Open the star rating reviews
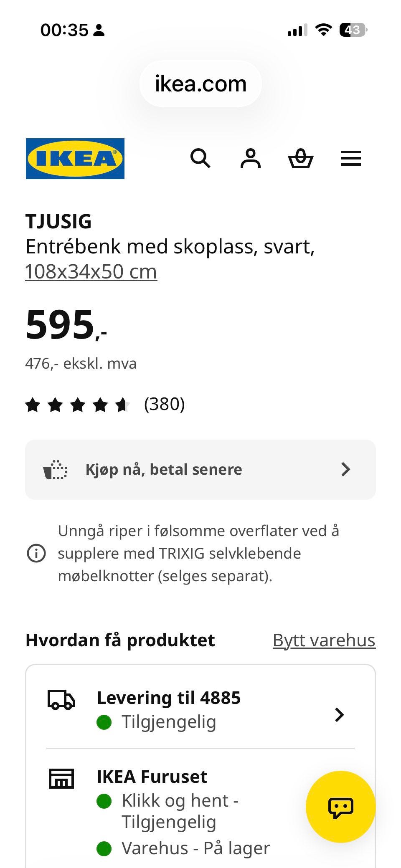Screen dimensions: 401x868 tap(78, 405)
